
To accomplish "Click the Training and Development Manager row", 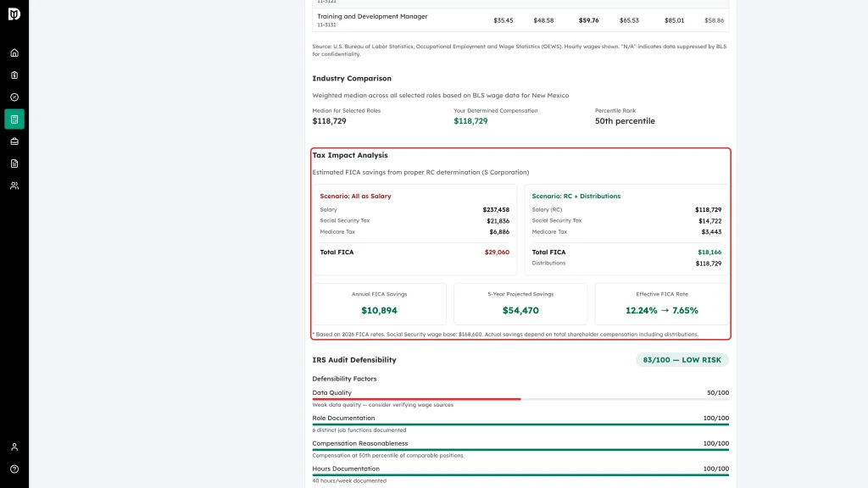I will click(x=520, y=20).
